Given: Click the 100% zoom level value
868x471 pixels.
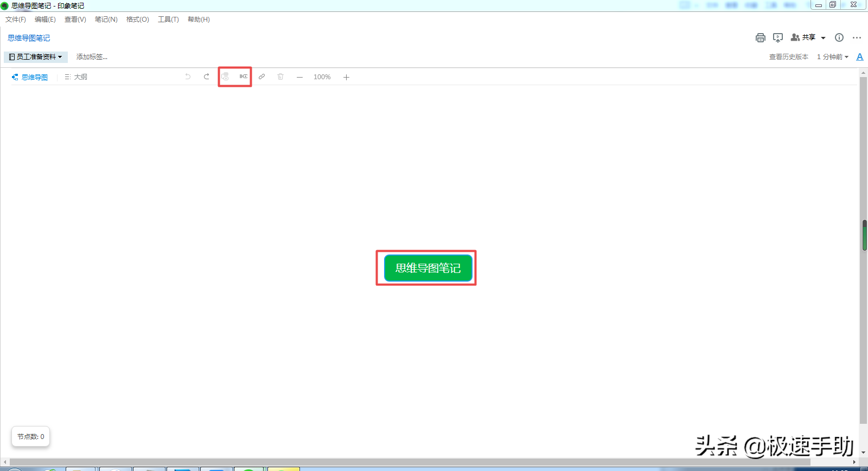Looking at the screenshot, I should (x=322, y=77).
